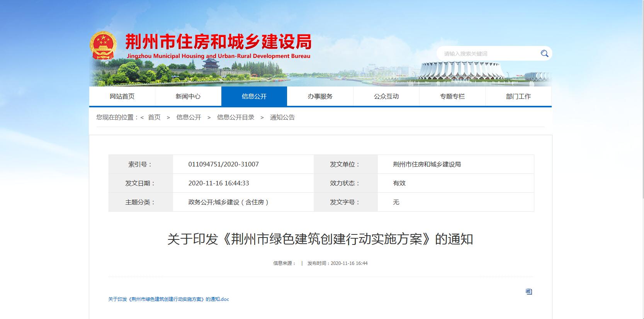The width and height of the screenshot is (644, 319).
Task: Click the article headline 关于印发...的通知
Action: click(x=320, y=239)
